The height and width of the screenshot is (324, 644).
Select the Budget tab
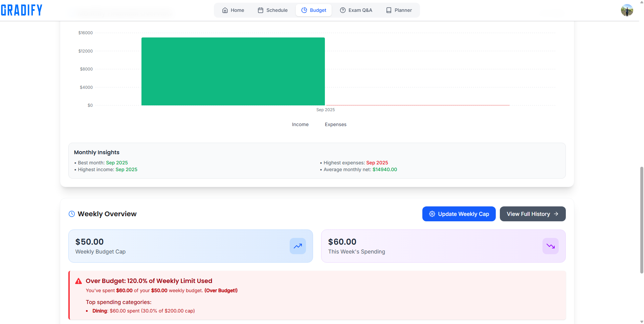pyautogui.click(x=314, y=10)
